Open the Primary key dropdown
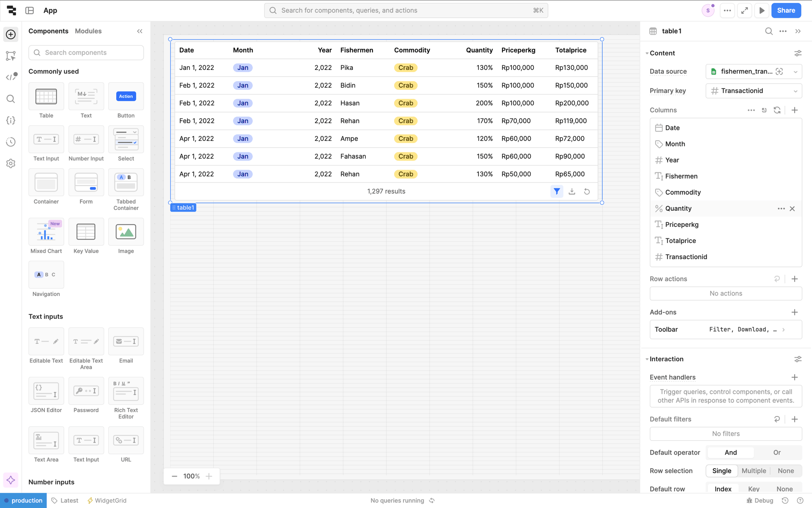812x508 pixels. (x=754, y=91)
